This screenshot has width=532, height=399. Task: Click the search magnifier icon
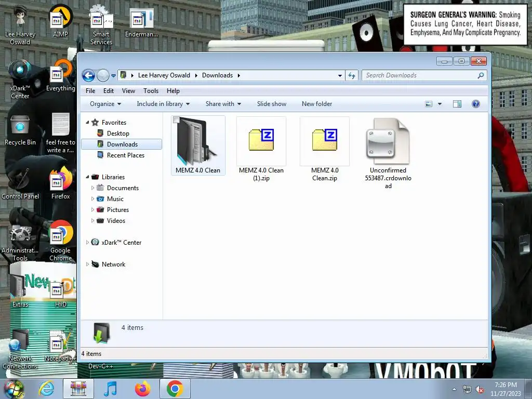pyautogui.click(x=481, y=75)
